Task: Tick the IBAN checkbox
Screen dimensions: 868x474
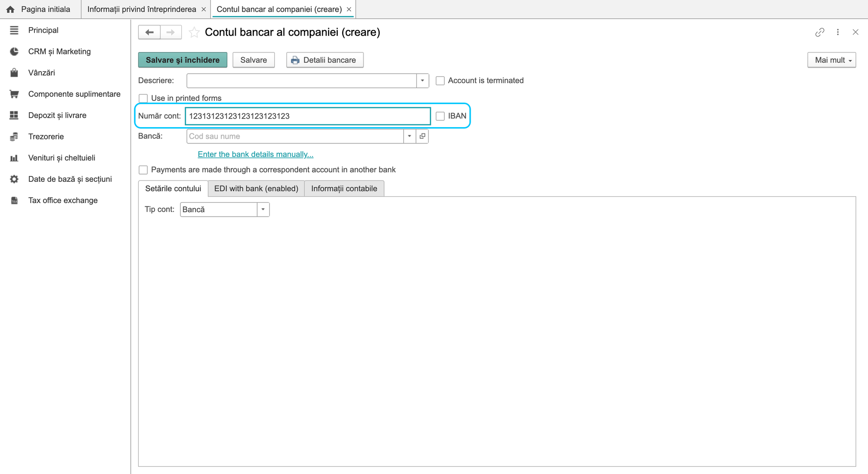Action: pos(440,116)
